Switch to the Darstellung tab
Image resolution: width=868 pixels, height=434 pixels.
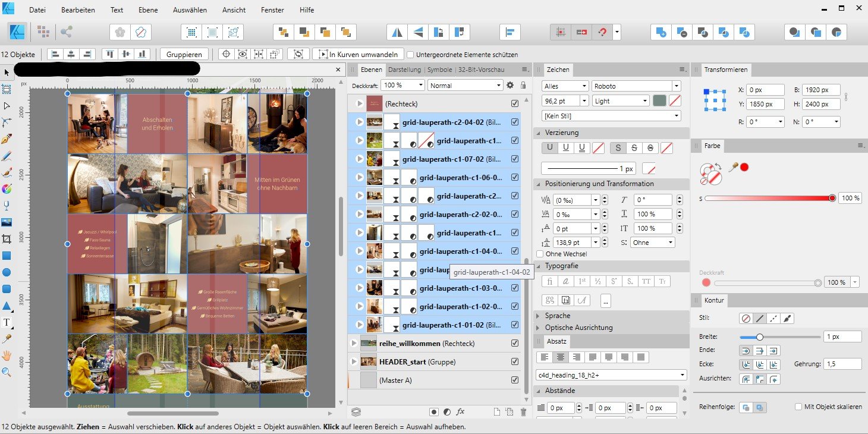click(405, 70)
